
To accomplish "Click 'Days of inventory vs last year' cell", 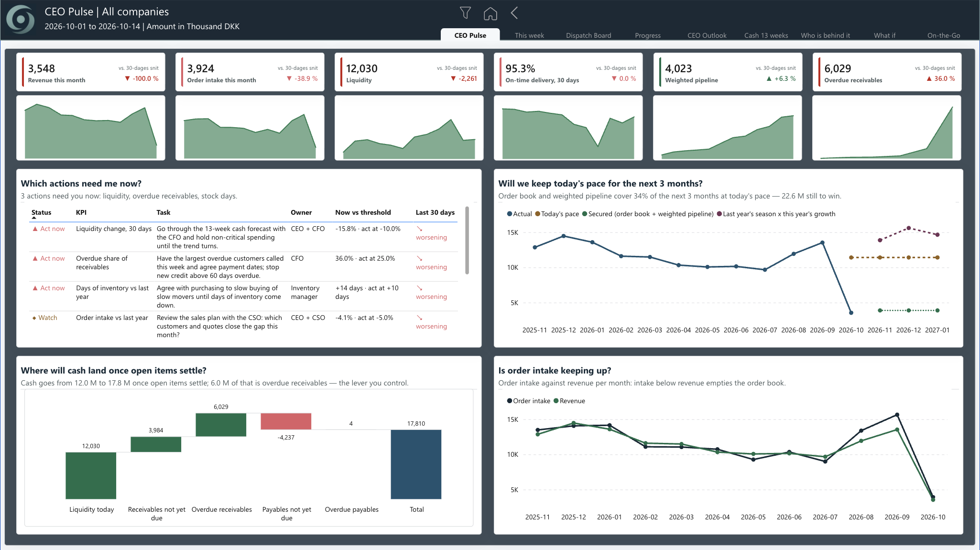I will coord(112,292).
